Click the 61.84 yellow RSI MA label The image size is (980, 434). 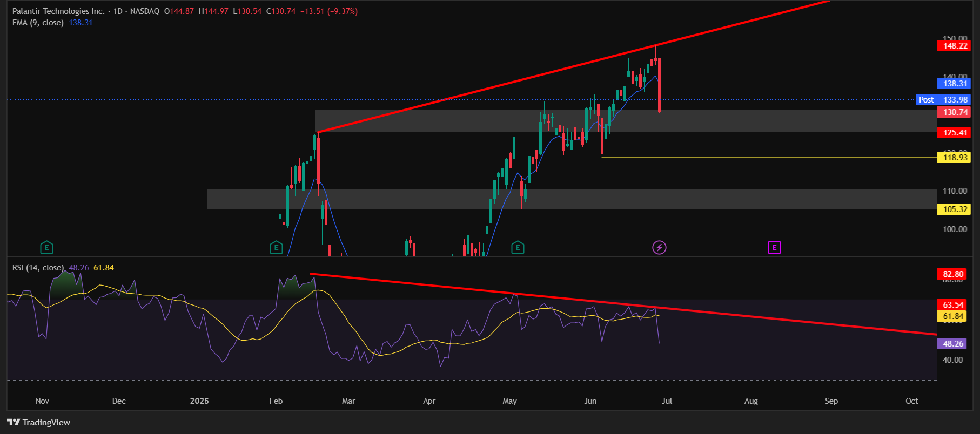click(952, 316)
